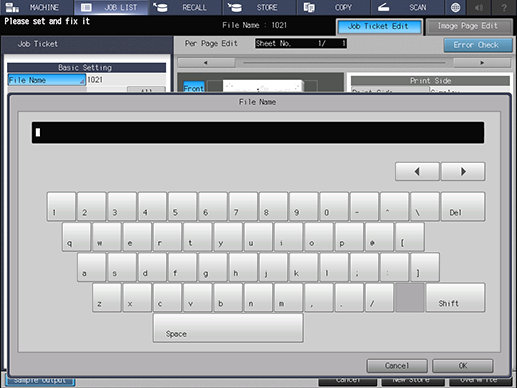The image size is (517, 388).
Task: Click next sheet right arrow above preview
Action: click(x=482, y=63)
